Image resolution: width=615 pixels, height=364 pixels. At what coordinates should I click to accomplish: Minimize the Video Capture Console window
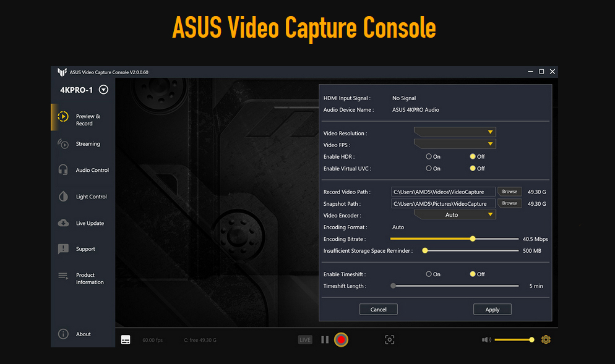(530, 72)
